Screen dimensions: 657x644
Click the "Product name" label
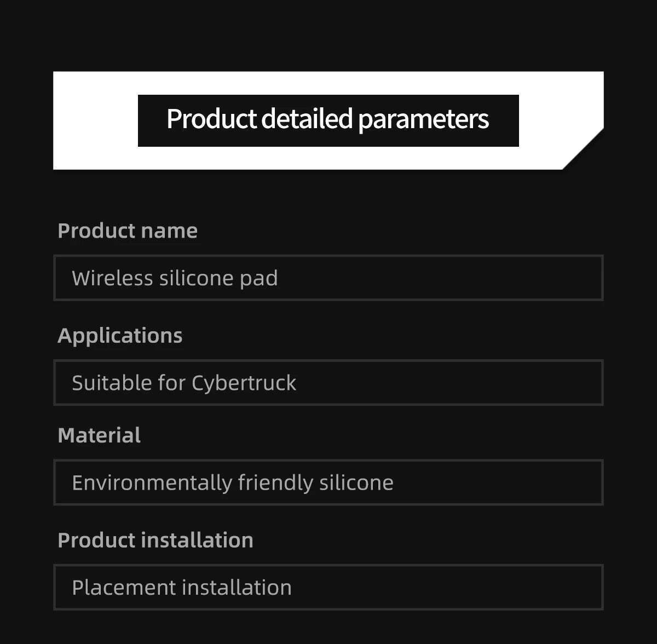pos(128,231)
